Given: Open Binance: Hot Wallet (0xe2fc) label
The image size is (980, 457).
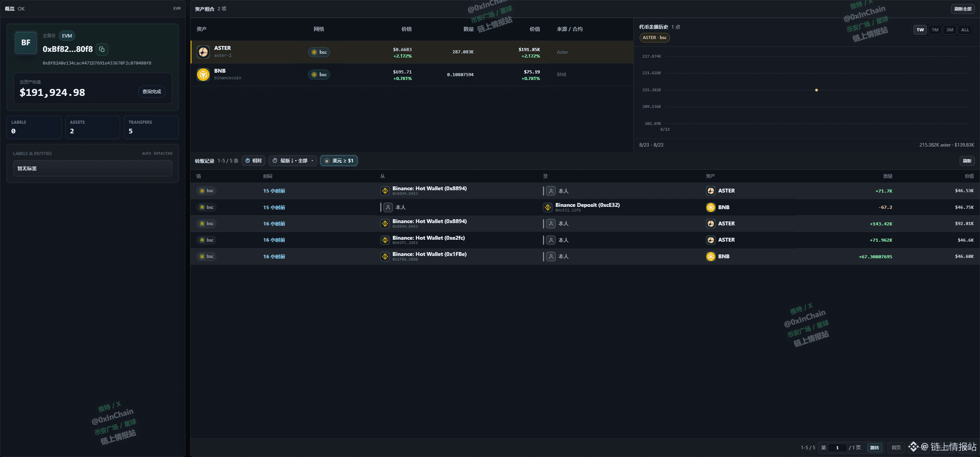Looking at the screenshot, I should 429,238.
